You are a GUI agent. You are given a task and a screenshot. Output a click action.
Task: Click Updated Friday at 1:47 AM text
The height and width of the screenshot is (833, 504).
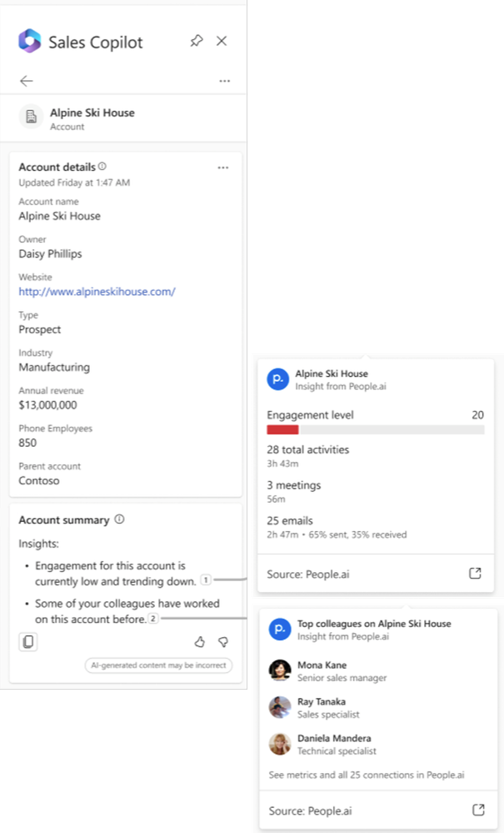[x=74, y=183]
